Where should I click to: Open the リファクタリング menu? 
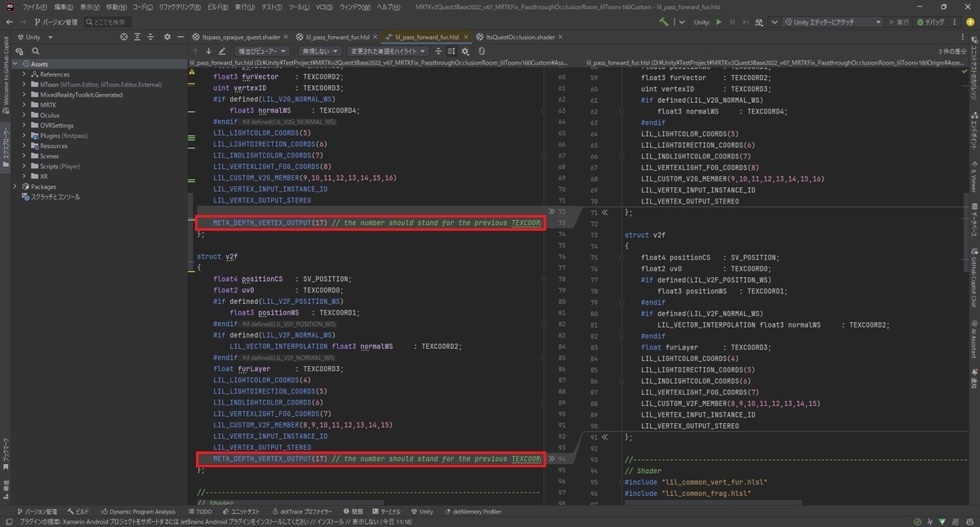(180, 7)
